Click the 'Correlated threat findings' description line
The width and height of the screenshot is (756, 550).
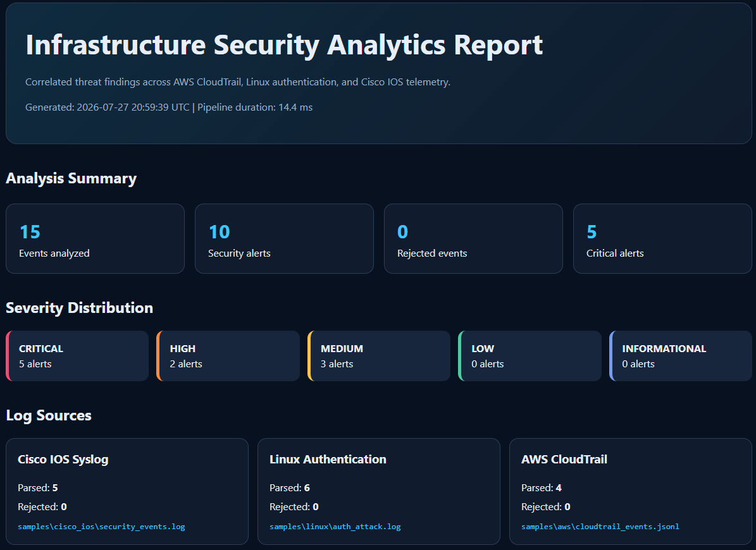(238, 82)
